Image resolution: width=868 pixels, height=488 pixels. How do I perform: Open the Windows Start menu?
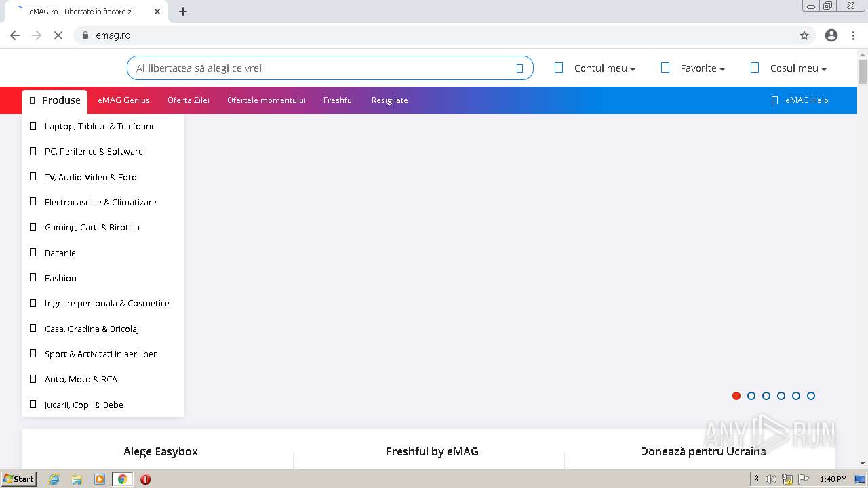tap(18, 479)
